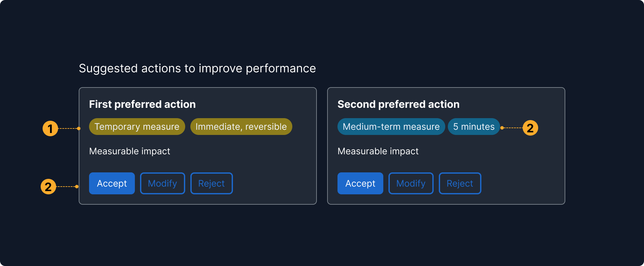Screen dimensions: 644x266
Task: Click the orange dot left of Temporary measure
Action: (x=79, y=128)
